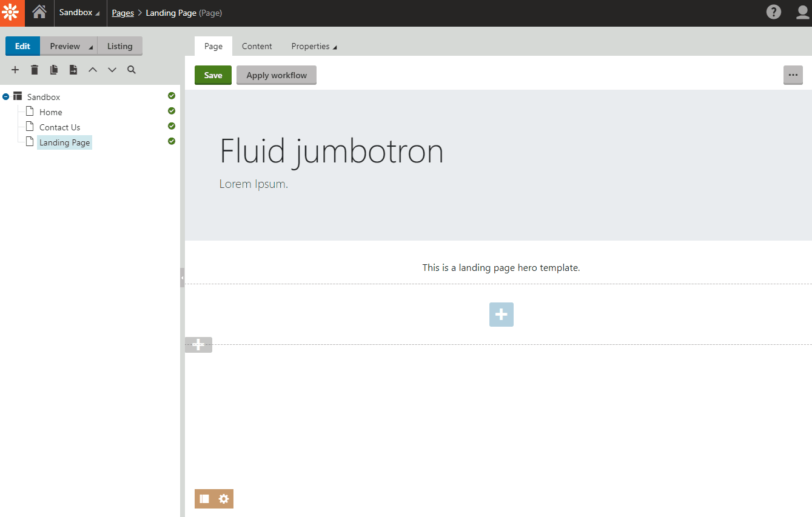Click the landing page hero template text
Viewport: 812px width, 517px height.
502,267
